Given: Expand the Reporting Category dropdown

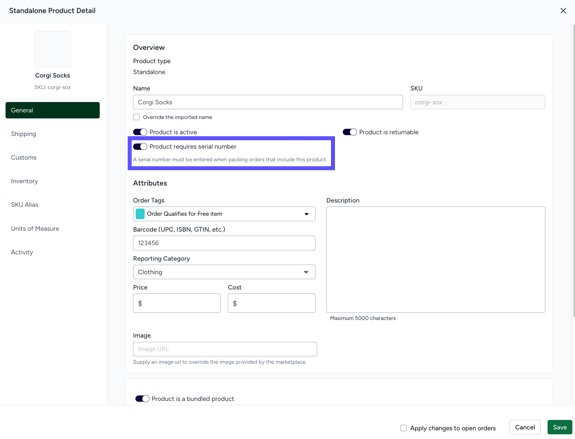Looking at the screenshot, I should [224, 272].
